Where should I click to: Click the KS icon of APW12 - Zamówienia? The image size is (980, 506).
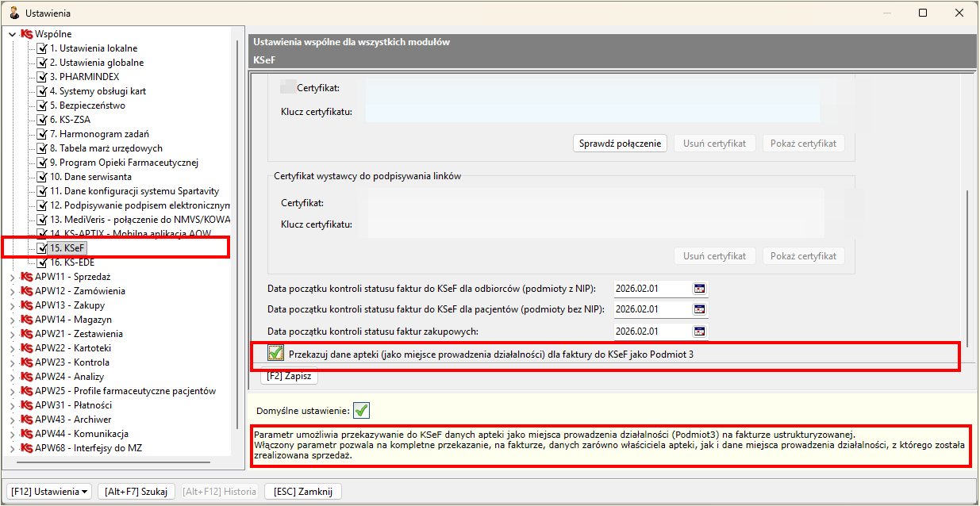(x=27, y=291)
